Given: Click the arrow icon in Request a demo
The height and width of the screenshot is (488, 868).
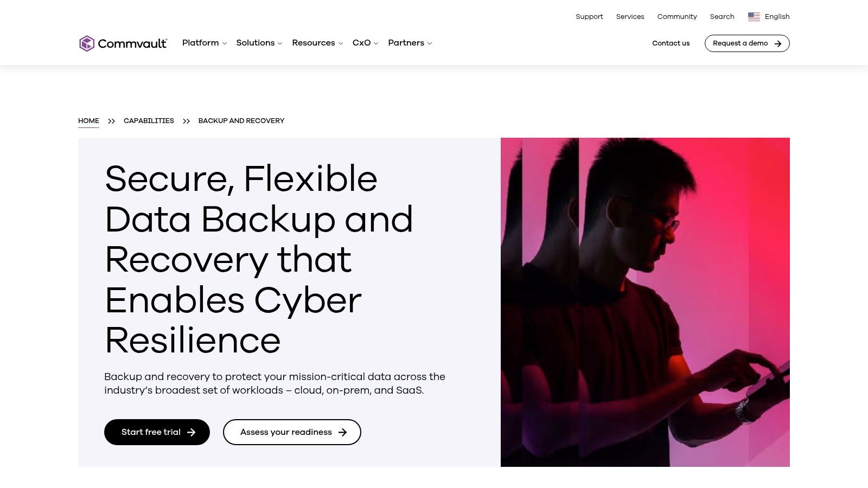Looking at the screenshot, I should [x=778, y=43].
